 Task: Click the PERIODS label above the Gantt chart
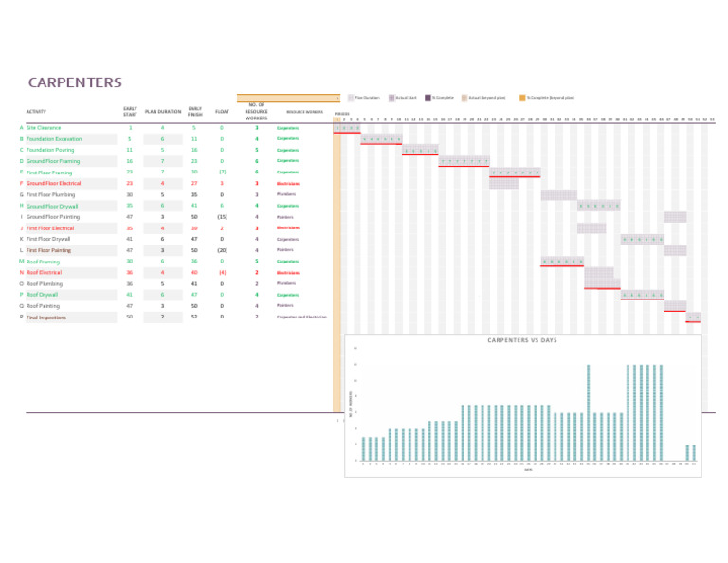(x=341, y=114)
